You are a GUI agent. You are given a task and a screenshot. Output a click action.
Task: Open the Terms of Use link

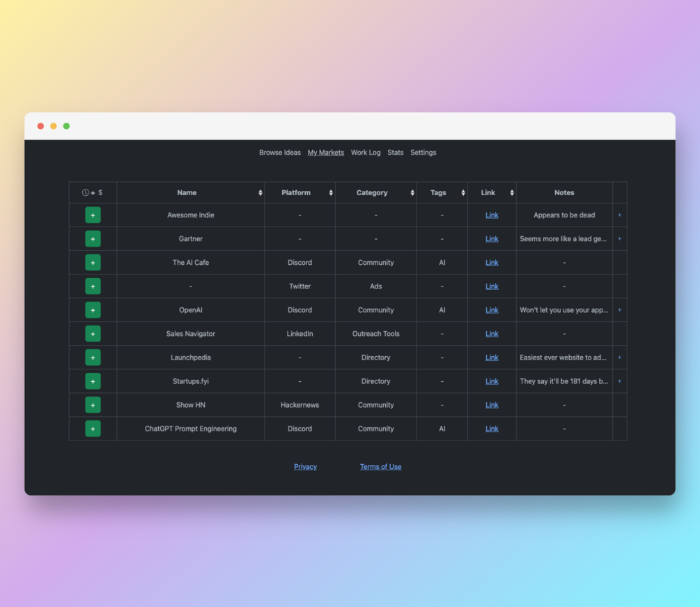click(380, 467)
